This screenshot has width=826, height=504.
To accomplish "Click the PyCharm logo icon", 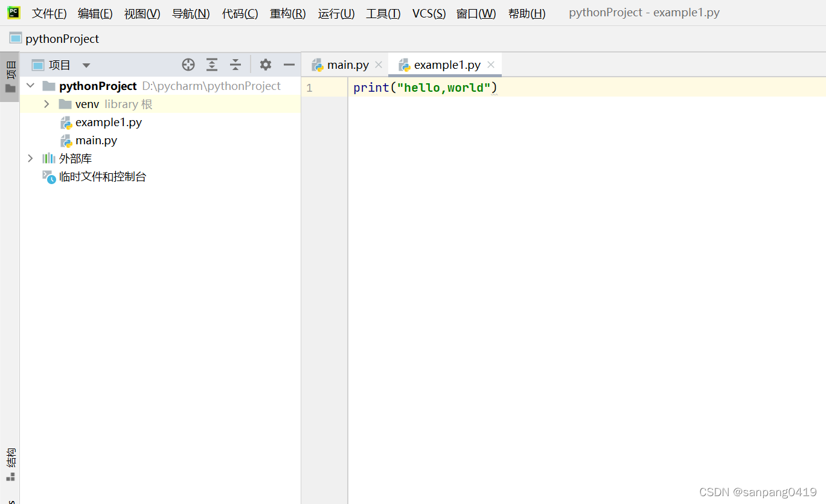I will point(14,12).
